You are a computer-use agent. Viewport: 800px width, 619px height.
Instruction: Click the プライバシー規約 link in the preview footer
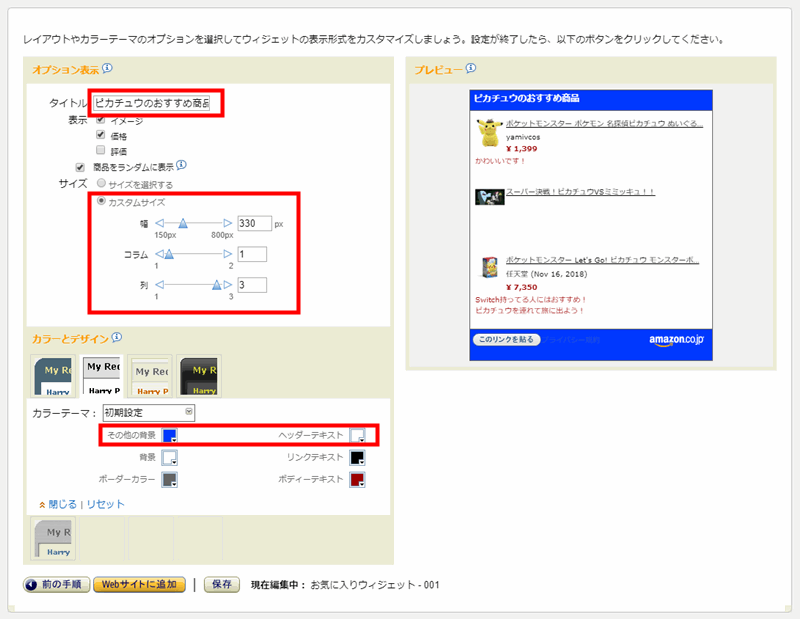click(x=571, y=340)
